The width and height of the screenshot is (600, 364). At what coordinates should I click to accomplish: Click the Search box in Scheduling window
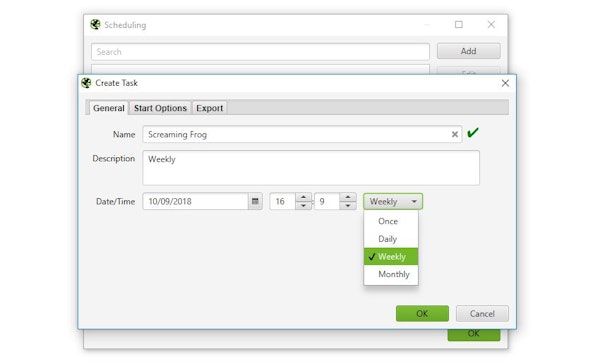point(260,52)
